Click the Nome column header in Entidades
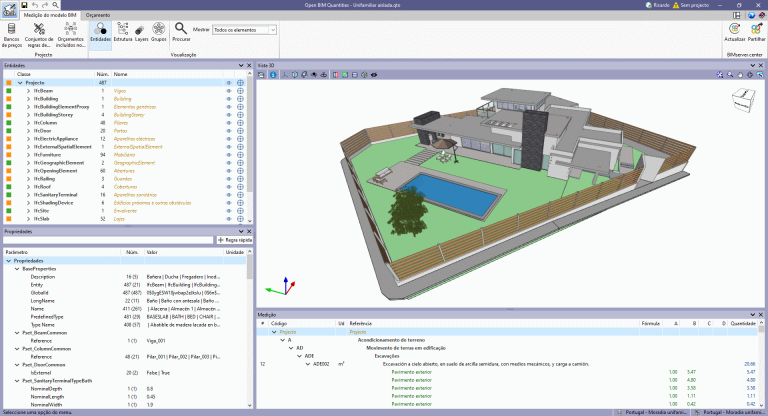Viewport: 768px width, 416px height. click(120, 74)
